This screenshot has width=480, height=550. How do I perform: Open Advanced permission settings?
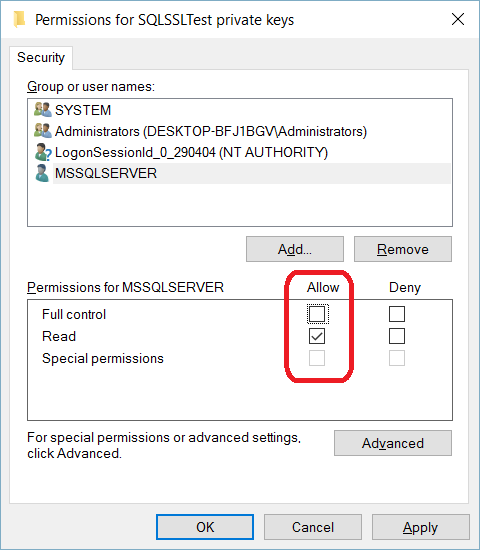[x=393, y=443]
